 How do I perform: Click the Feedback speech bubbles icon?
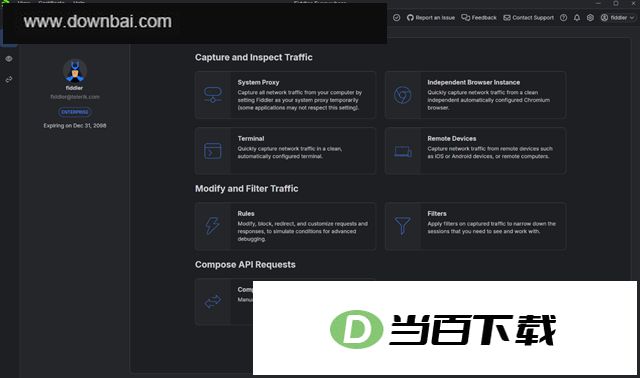[466, 18]
